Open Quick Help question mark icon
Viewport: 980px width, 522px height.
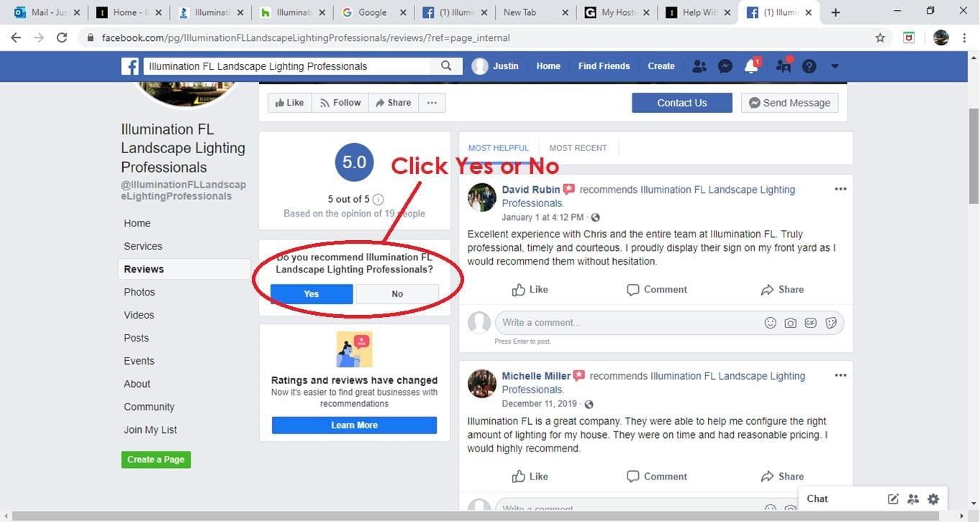coord(809,66)
